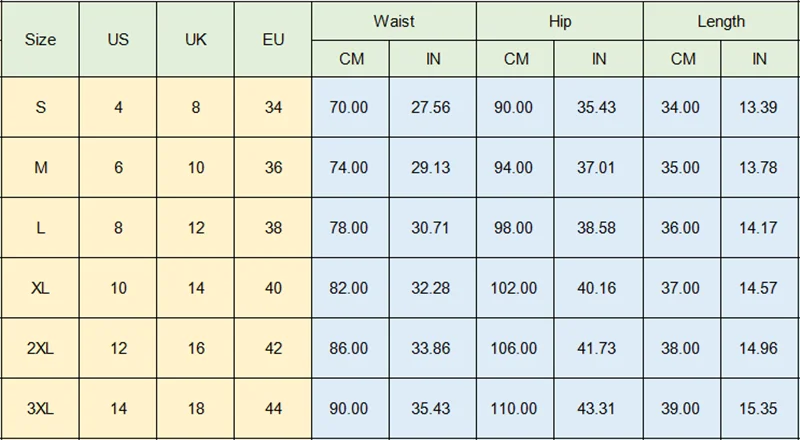Image resolution: width=800 pixels, height=440 pixels.
Task: Select the 38.00 length cell for 2XL
Action: coord(681,348)
